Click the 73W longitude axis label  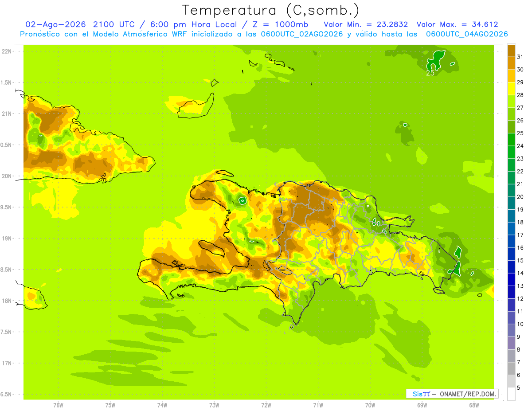tap(214, 405)
